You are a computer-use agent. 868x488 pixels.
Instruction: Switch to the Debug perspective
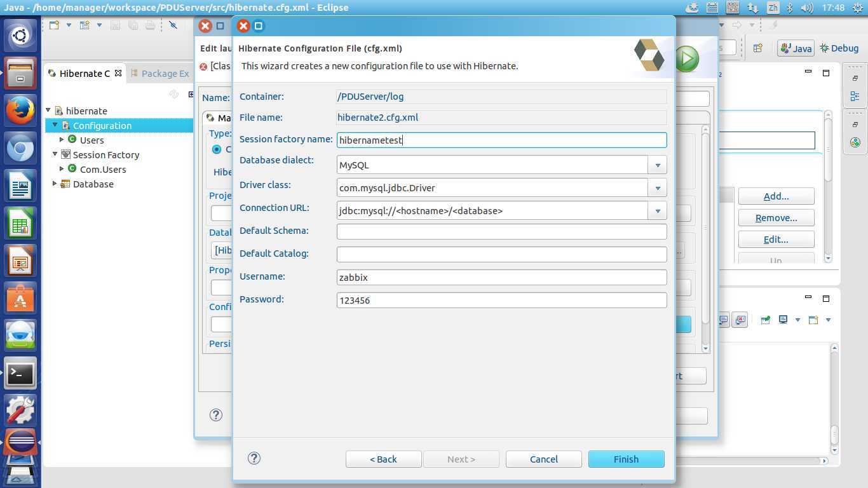point(839,48)
